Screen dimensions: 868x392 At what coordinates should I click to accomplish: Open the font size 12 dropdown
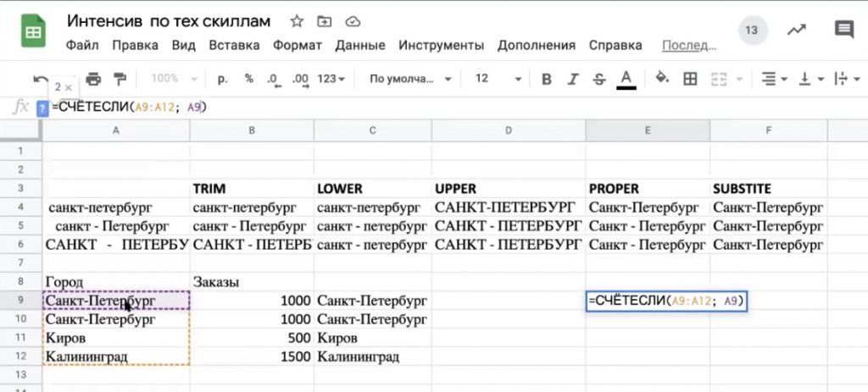(498, 79)
